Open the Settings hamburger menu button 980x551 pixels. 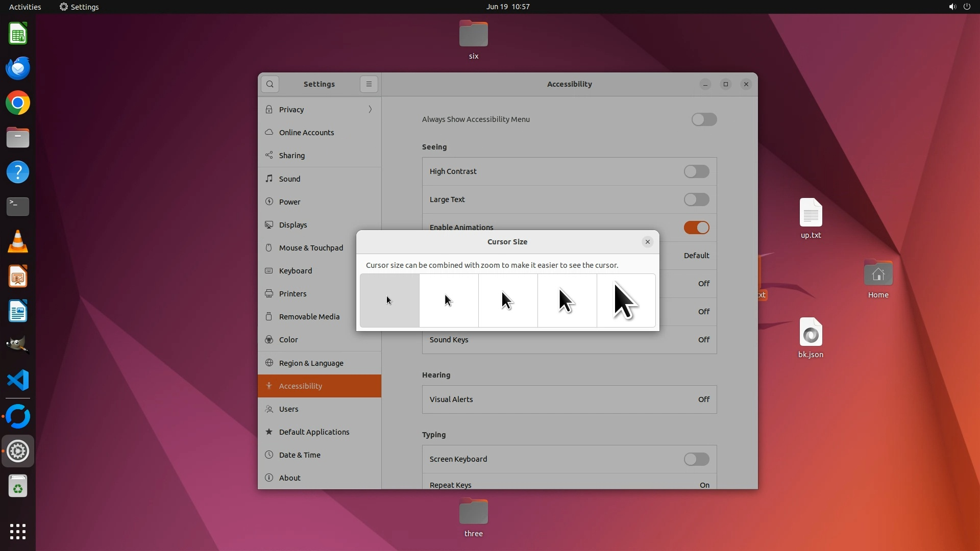point(369,84)
